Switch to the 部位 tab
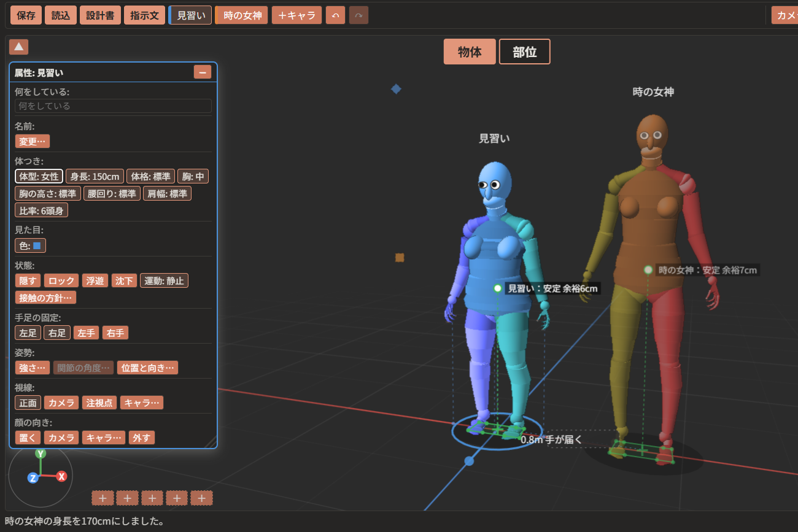 pyautogui.click(x=525, y=52)
